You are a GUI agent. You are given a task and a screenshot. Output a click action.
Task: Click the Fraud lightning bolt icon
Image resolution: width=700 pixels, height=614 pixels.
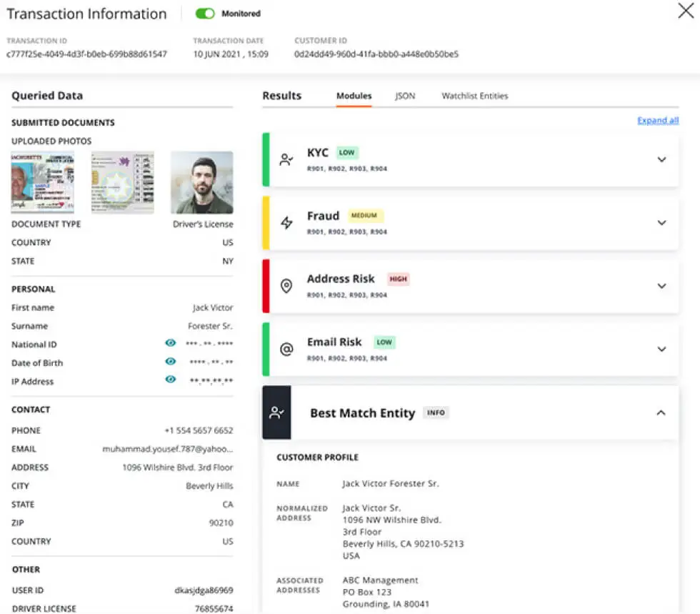286,222
